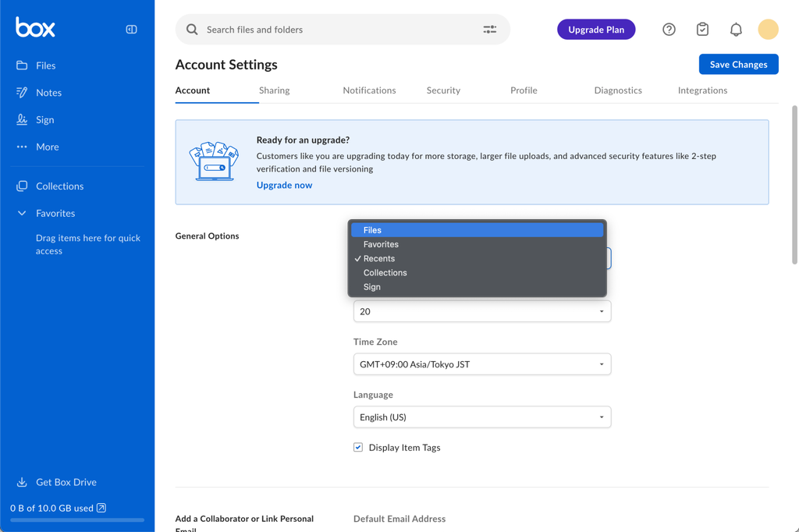Image resolution: width=799 pixels, height=532 pixels.
Task: Click the user avatar circle
Action: (x=768, y=30)
